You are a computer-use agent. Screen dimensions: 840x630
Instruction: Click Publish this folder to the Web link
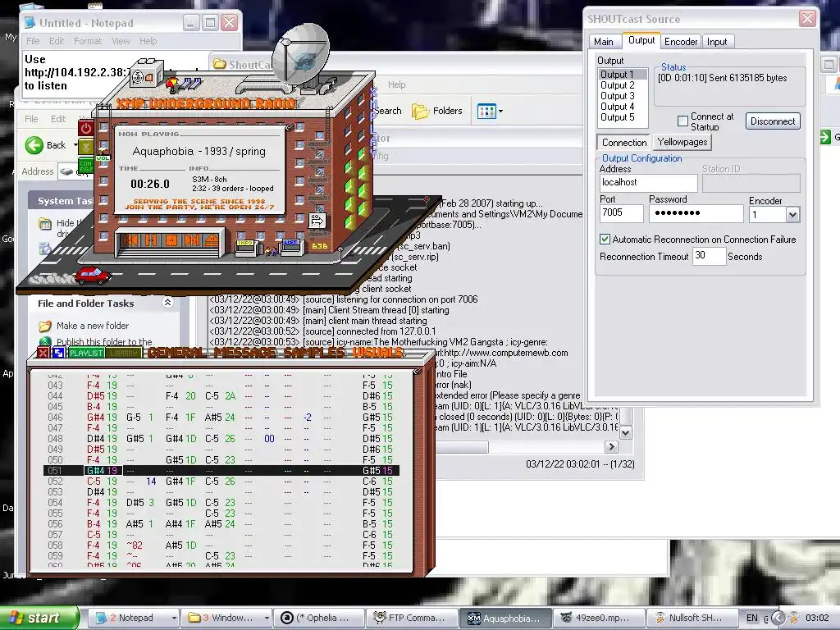click(104, 341)
